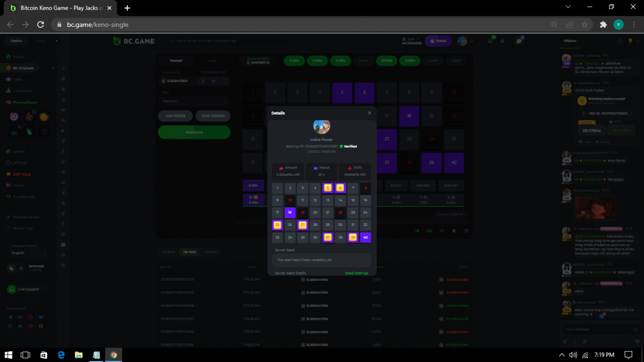Reload the page in Chrome
The image size is (644, 362).
pyautogui.click(x=40, y=25)
